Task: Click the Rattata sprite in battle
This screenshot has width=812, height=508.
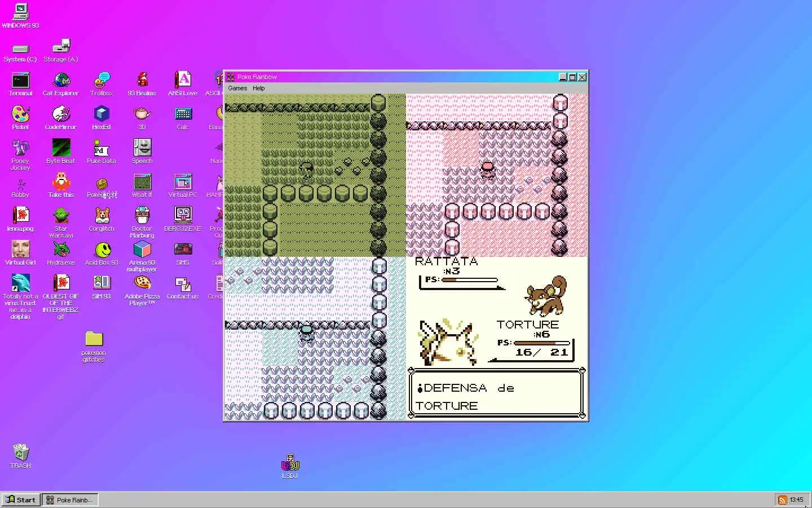Action: coord(545,295)
